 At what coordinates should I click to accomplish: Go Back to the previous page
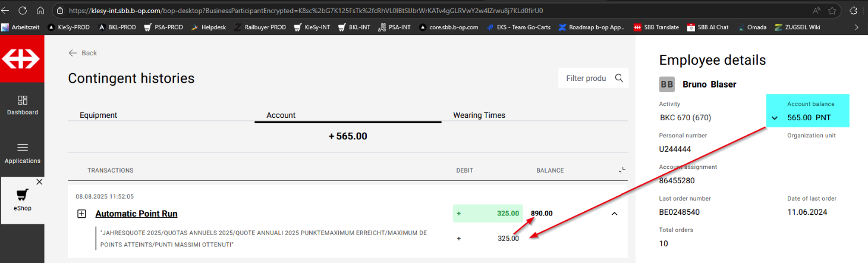tap(83, 53)
